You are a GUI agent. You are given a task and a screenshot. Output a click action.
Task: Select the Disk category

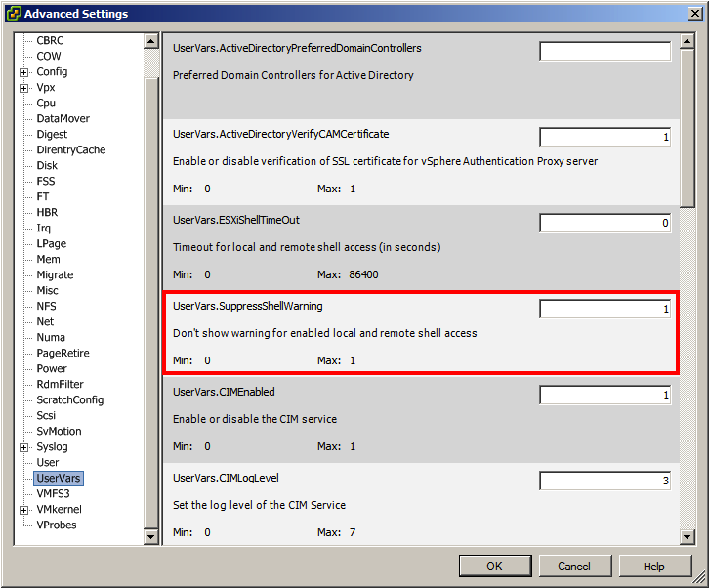point(47,165)
